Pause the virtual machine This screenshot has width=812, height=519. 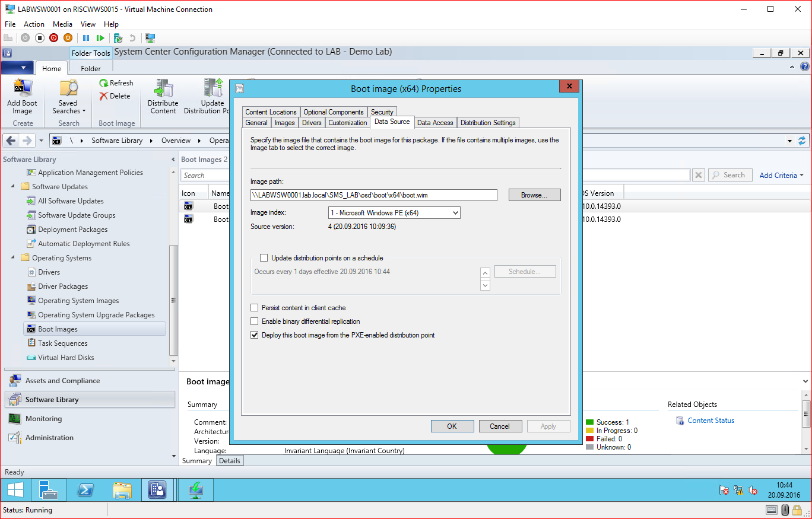pos(86,38)
